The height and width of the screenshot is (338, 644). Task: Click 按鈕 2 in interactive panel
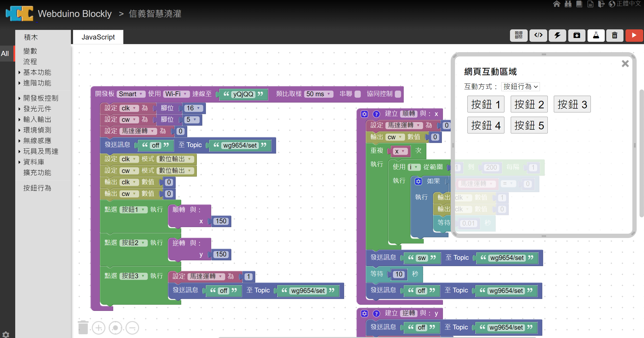(529, 104)
